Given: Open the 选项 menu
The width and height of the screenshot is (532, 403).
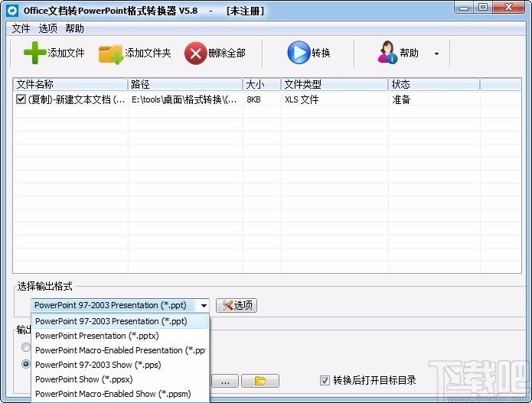Looking at the screenshot, I should point(47,28).
